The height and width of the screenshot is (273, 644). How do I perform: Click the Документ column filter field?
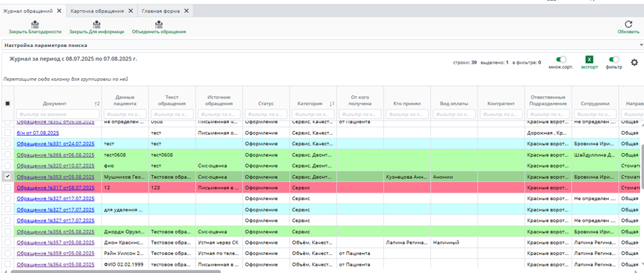click(x=58, y=114)
